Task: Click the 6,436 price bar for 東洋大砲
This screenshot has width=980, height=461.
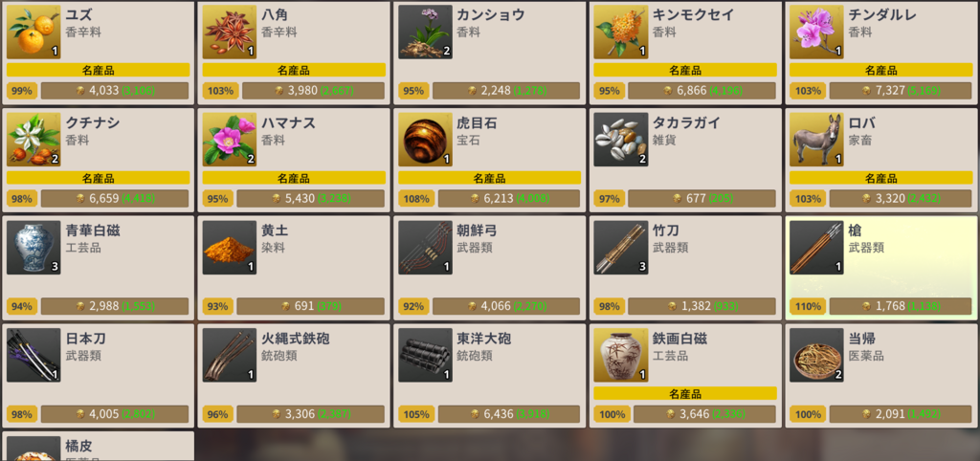Action: pos(509,414)
